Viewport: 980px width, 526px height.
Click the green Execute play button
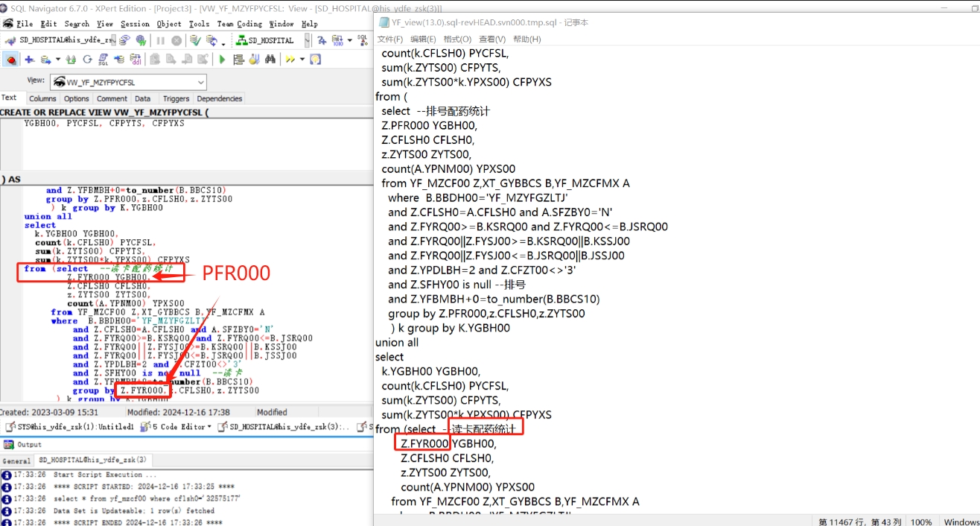[222, 60]
